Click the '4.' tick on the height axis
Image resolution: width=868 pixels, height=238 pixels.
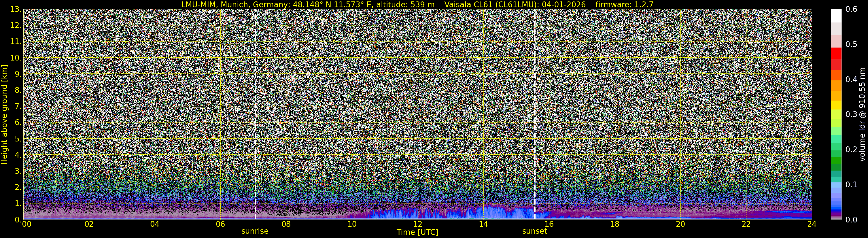tap(18, 155)
